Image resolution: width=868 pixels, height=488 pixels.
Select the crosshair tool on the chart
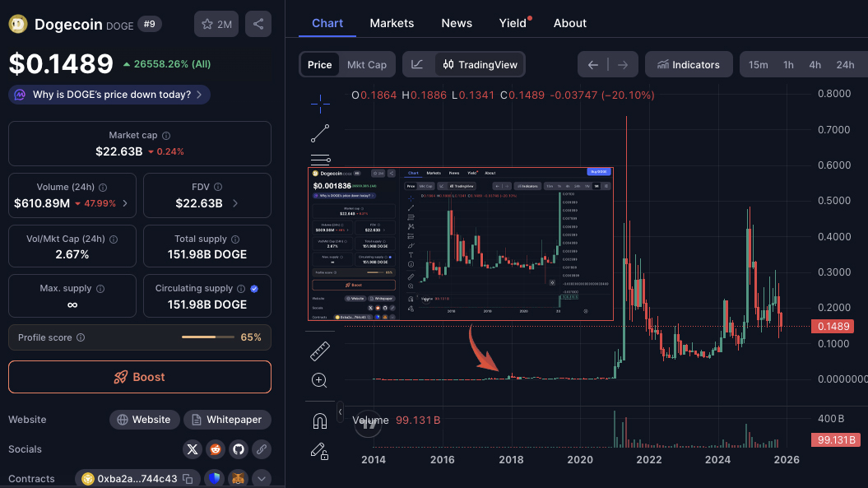[x=319, y=104]
